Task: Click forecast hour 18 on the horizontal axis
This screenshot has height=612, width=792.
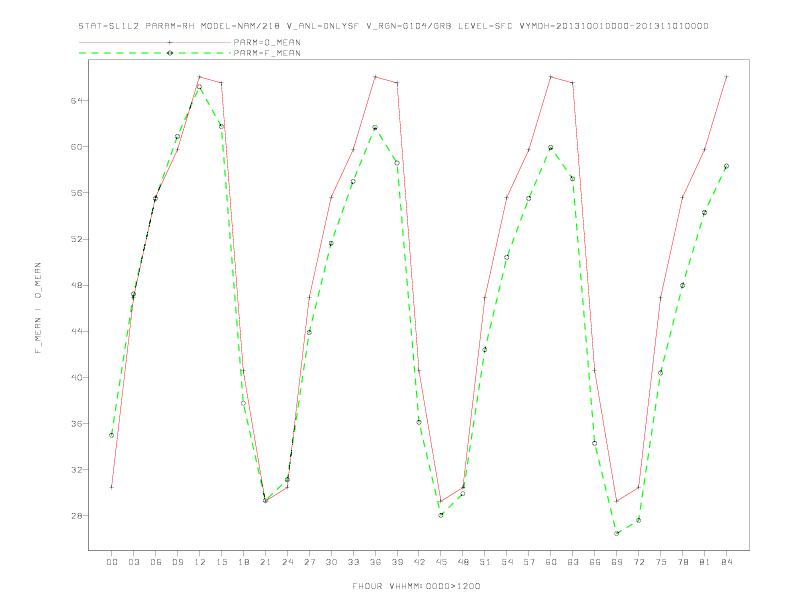Action: click(x=243, y=562)
